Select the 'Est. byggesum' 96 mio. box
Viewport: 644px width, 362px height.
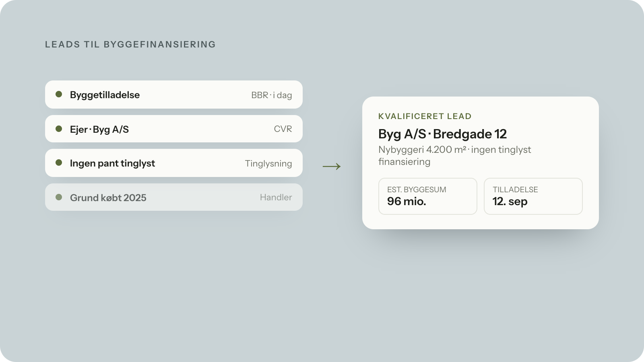pos(428,196)
